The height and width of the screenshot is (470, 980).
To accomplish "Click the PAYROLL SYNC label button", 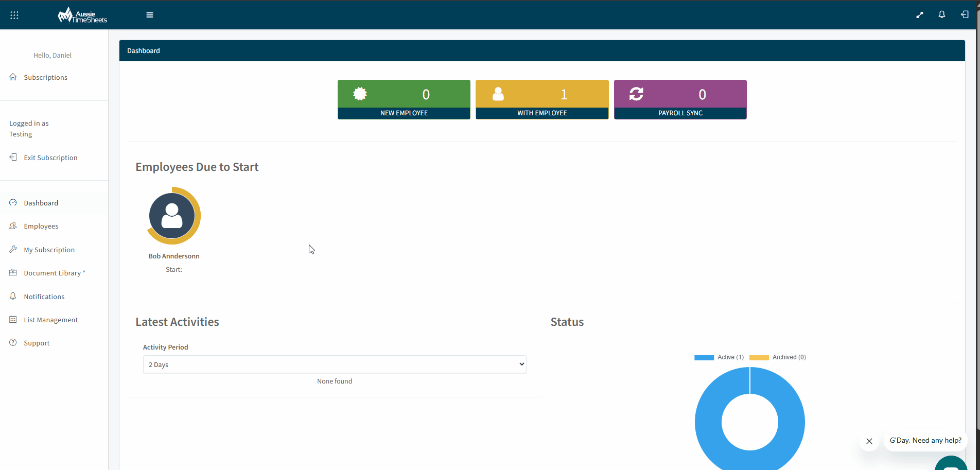I will (680, 113).
